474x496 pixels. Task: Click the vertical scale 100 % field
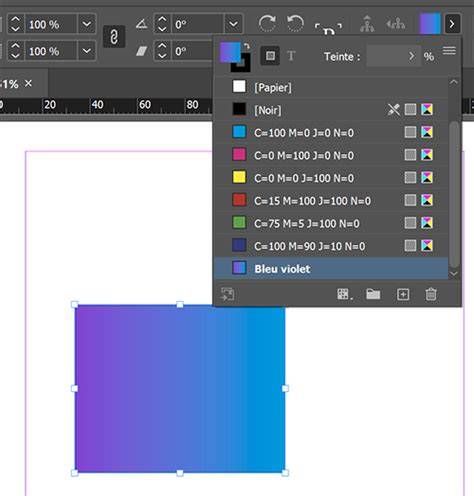coord(51,51)
